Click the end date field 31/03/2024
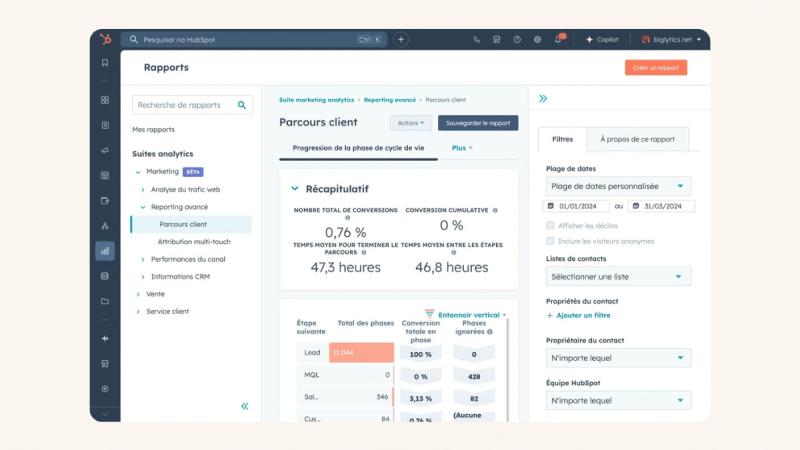The width and height of the screenshot is (800, 450). 662,206
